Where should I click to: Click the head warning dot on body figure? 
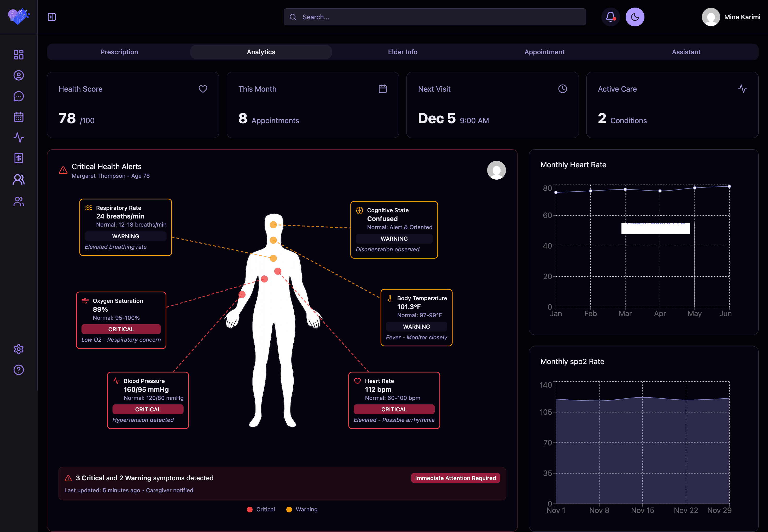[274, 225]
